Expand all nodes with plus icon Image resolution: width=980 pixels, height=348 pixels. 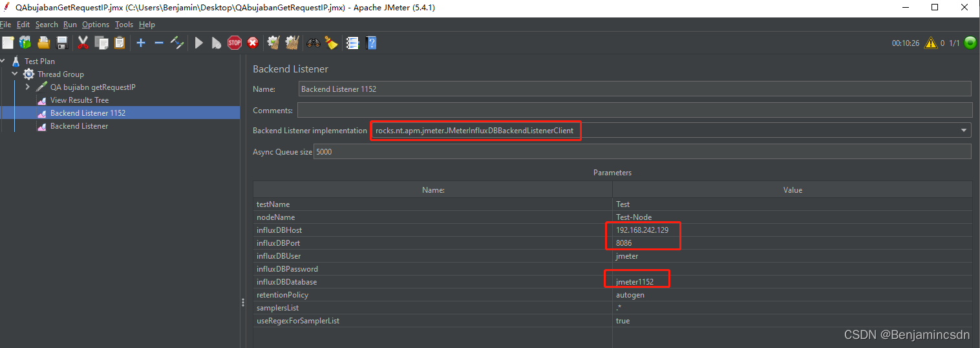click(x=141, y=43)
